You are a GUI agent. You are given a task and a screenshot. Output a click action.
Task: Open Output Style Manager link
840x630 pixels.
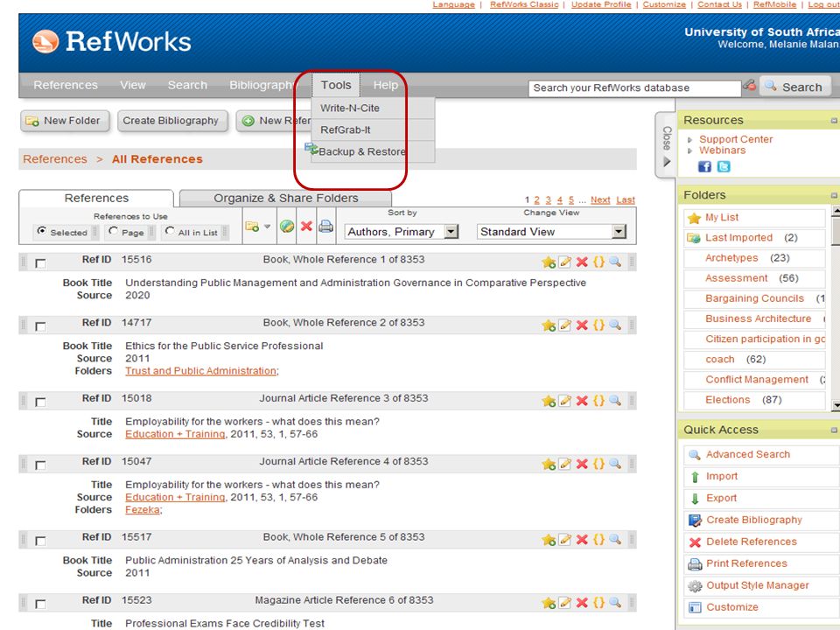pyautogui.click(x=758, y=585)
